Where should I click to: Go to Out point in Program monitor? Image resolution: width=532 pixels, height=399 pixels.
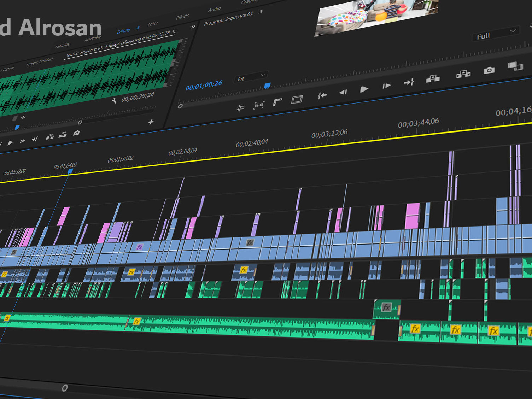409,82
